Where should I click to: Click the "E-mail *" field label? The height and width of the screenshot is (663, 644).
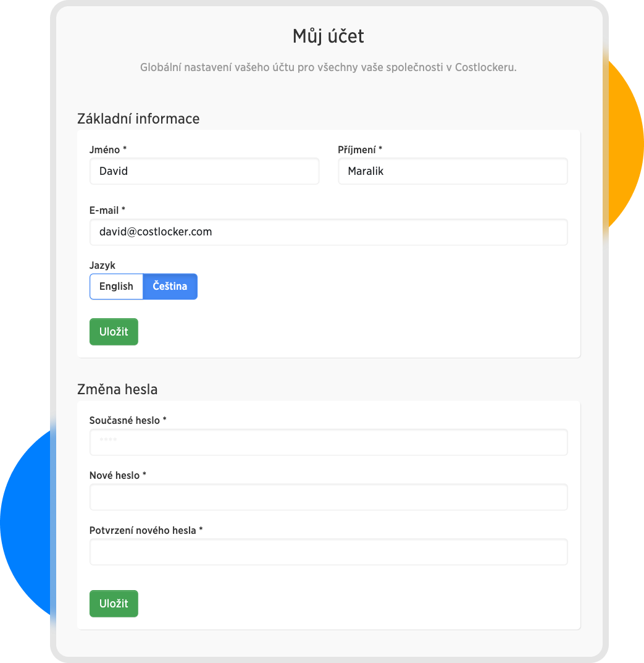(x=107, y=211)
